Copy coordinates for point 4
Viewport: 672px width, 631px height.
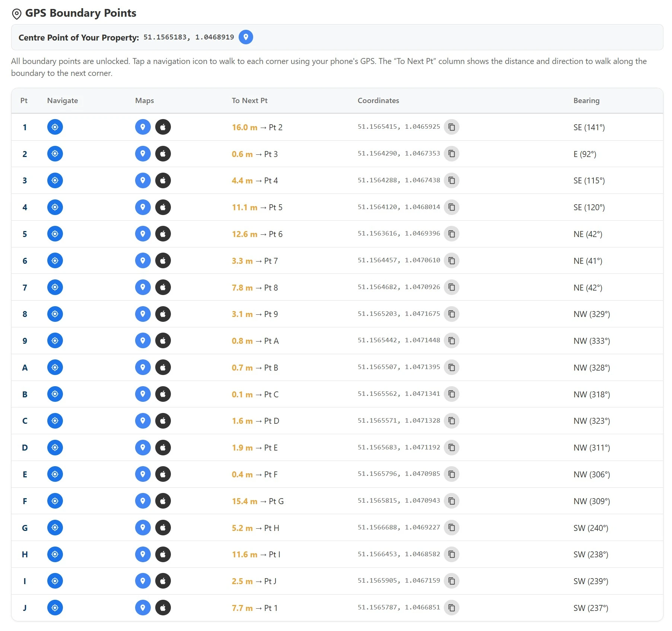click(452, 207)
